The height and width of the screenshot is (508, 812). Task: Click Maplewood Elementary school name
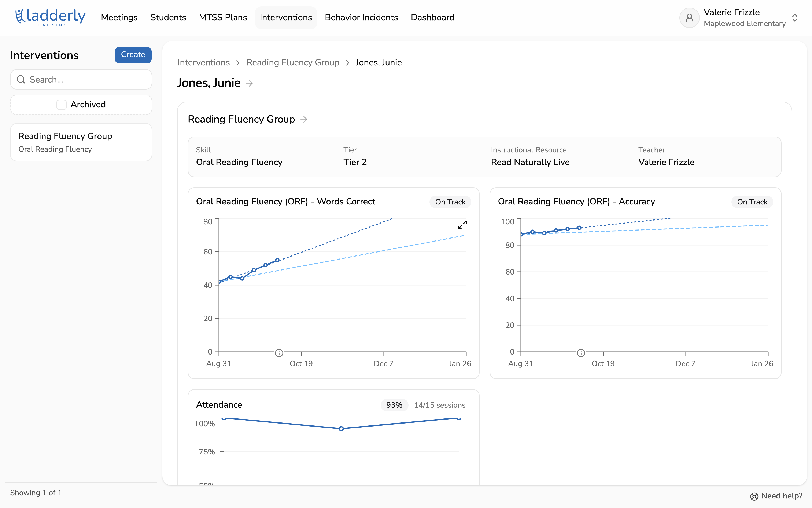tap(745, 23)
